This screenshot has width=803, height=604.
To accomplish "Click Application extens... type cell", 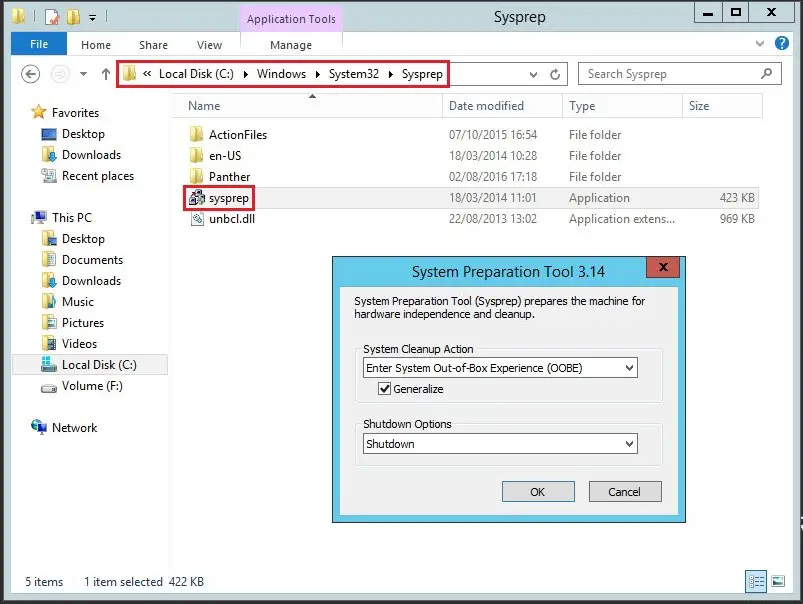I will pyautogui.click(x=622, y=219).
